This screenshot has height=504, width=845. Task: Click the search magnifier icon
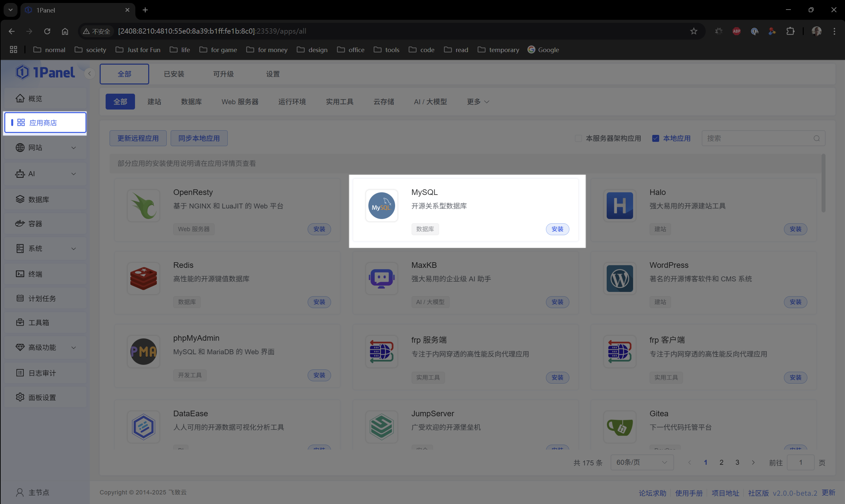(816, 138)
